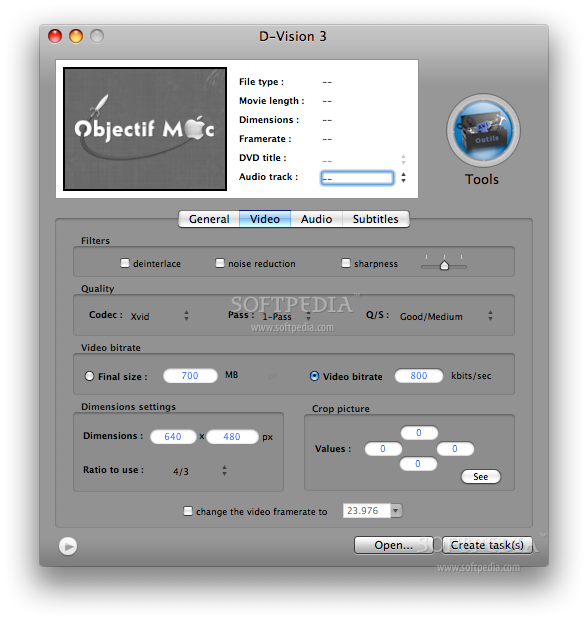The width and height of the screenshot is (588, 621).
Task: Open the Codec Xvid dropdown
Action: coord(160,316)
